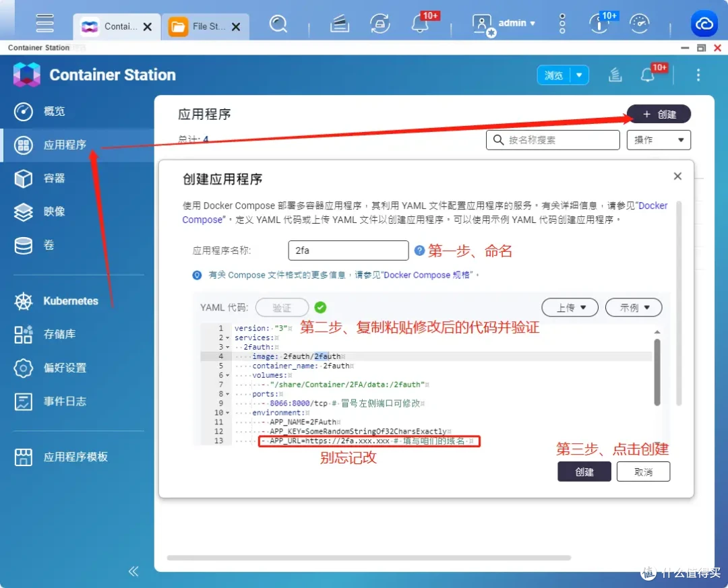Click the APP_URL line in YAML code
This screenshot has height=588, width=728.
point(369,441)
